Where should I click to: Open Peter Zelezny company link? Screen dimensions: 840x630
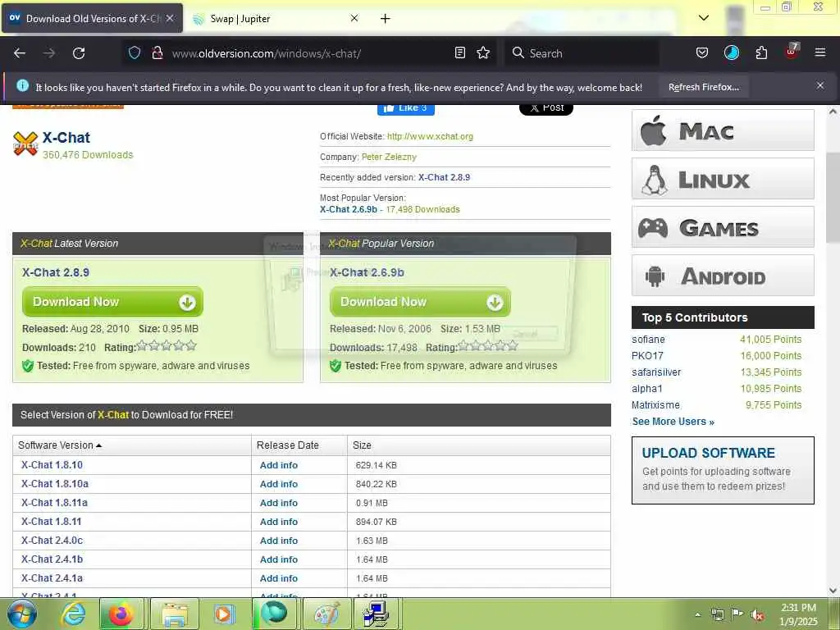tap(389, 157)
